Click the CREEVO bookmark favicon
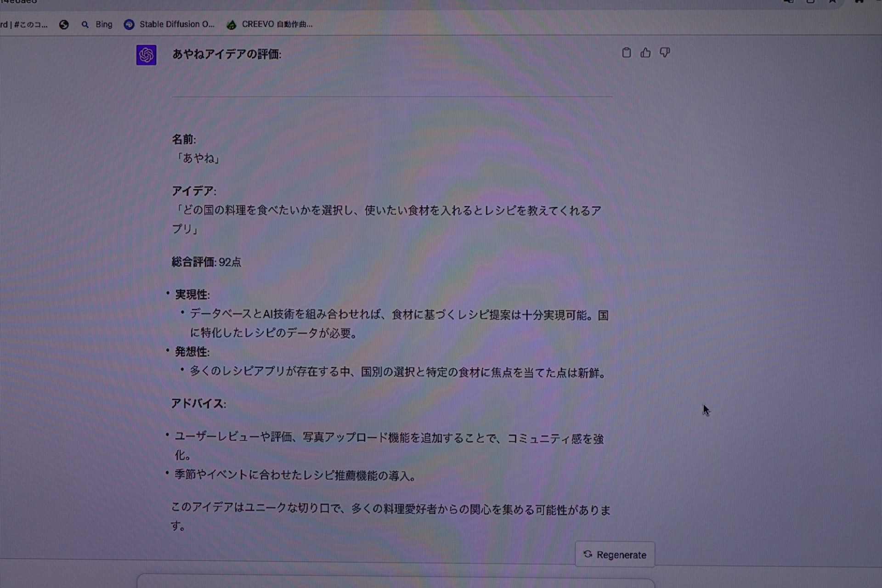The width and height of the screenshot is (882, 588). [x=232, y=25]
